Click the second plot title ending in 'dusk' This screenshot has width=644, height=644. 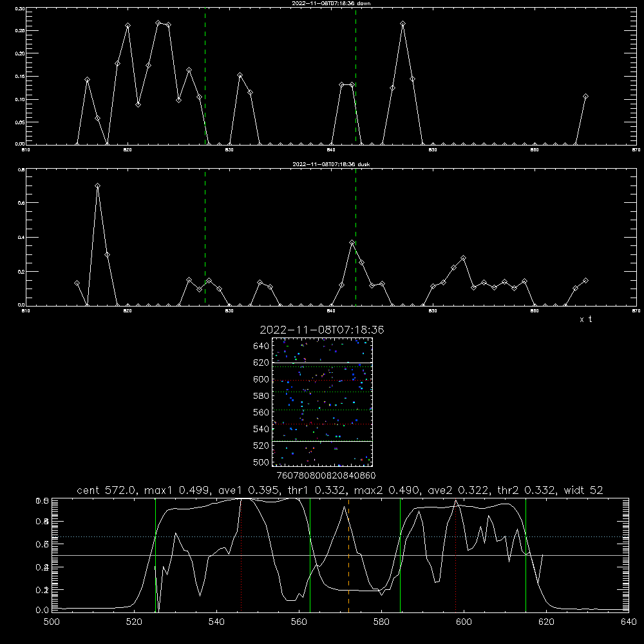(x=331, y=164)
